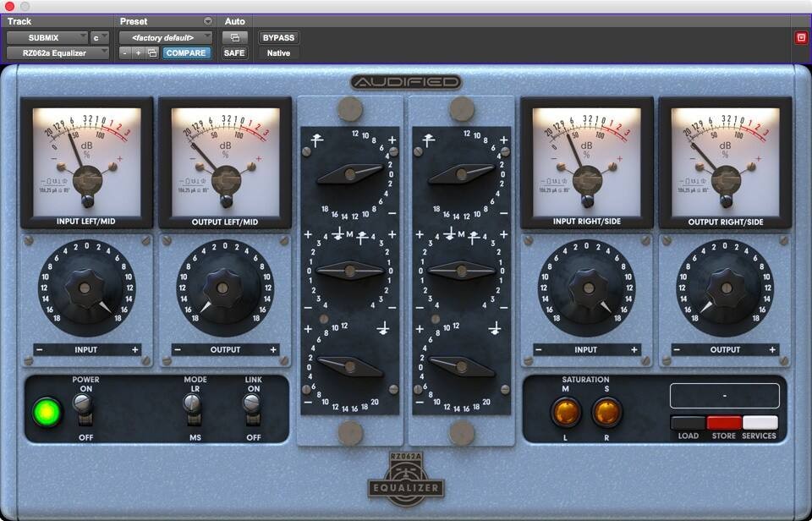812x521 pixels.
Task: Click the AUDIFIED logo badge
Action: click(x=406, y=82)
